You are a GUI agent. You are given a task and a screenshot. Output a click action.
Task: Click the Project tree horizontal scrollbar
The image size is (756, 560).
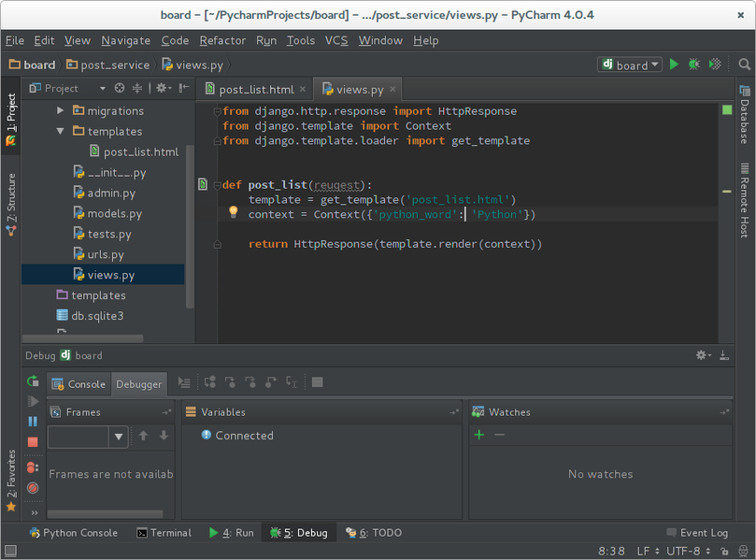point(83,338)
